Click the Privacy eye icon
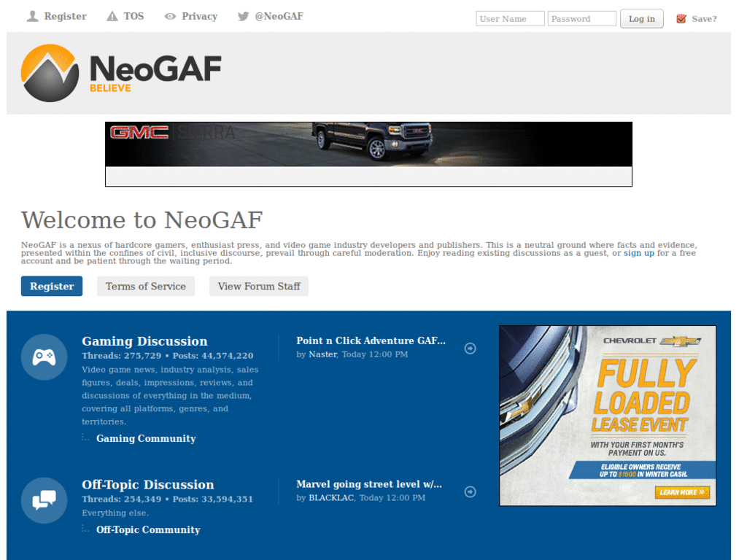Viewport: 747px width, 560px height. (x=170, y=17)
